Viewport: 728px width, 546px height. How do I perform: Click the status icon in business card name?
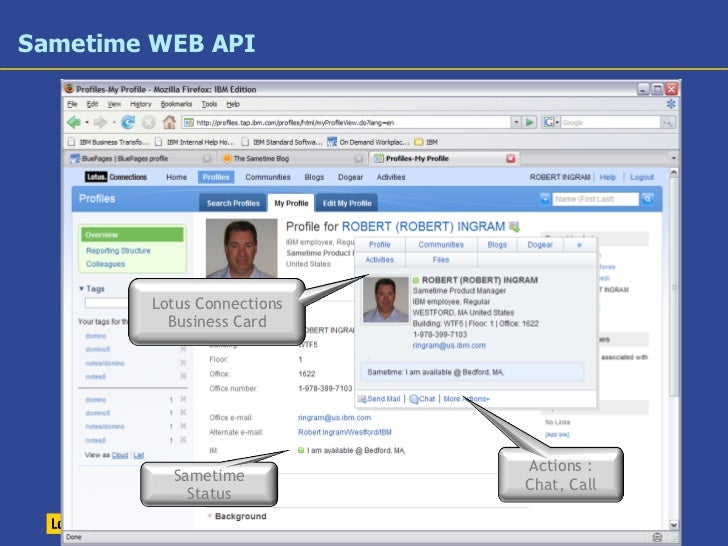pos(416,280)
